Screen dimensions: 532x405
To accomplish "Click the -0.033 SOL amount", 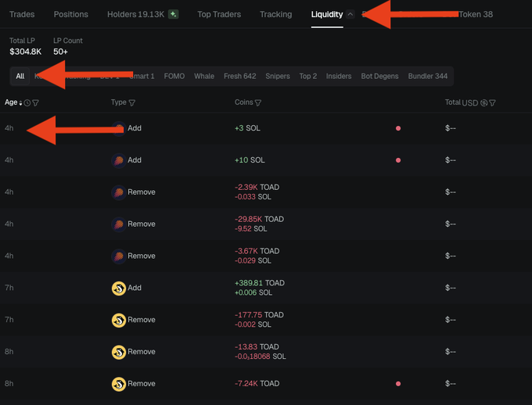I will [x=253, y=197].
